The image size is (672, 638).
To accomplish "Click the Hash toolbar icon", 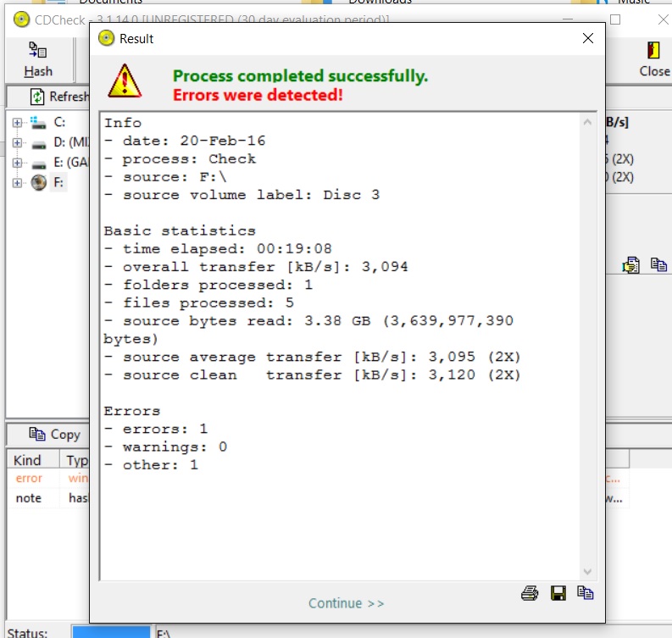I will [37, 51].
